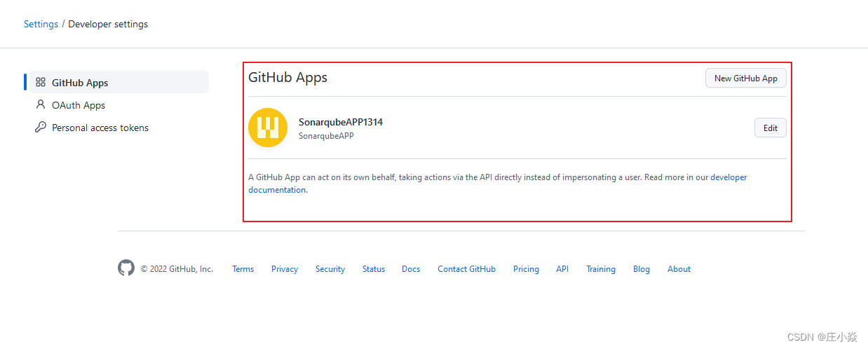Open the Docs footer link
The image size is (868, 349).
pos(411,269)
